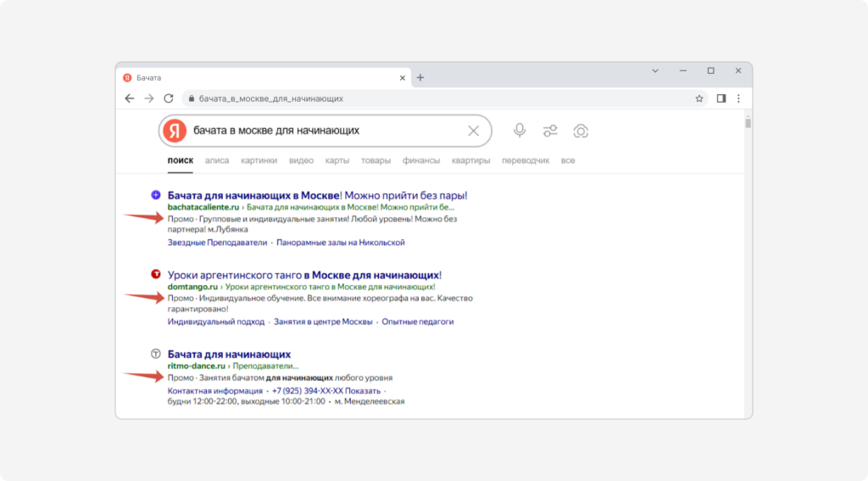Open 'Бачата для начинающих в Москве!' result
The image size is (868, 481).
pyautogui.click(x=317, y=195)
